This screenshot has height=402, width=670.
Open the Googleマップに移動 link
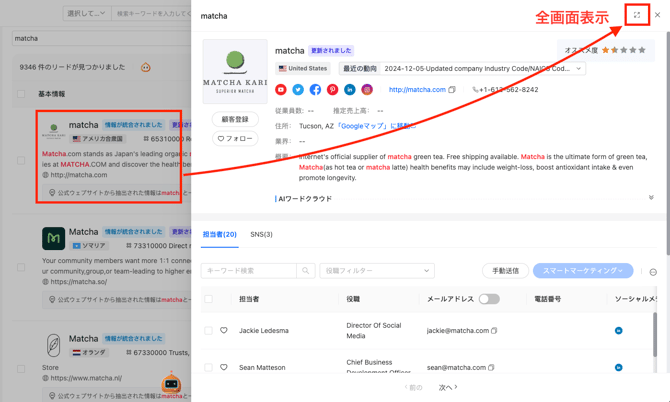(x=376, y=126)
